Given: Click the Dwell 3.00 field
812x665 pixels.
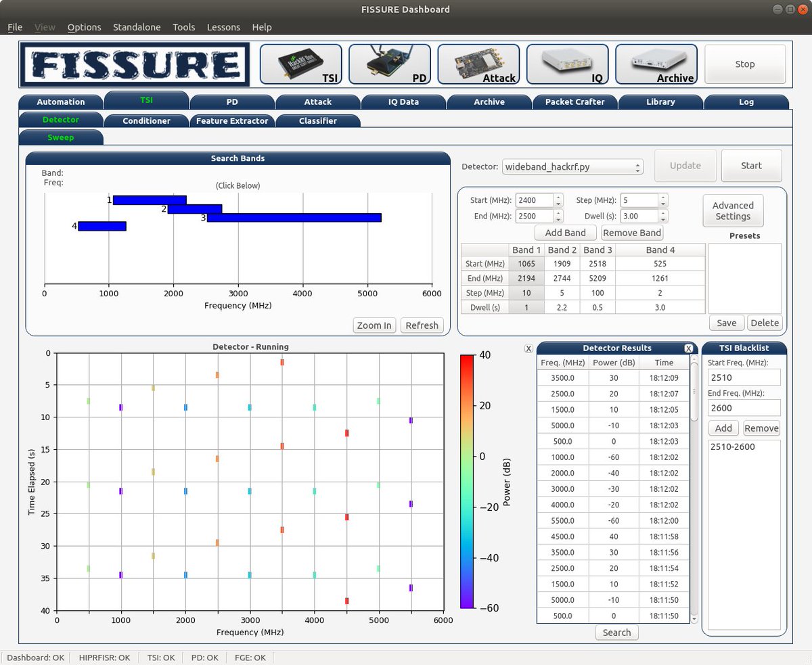Looking at the screenshot, I should coord(639,216).
